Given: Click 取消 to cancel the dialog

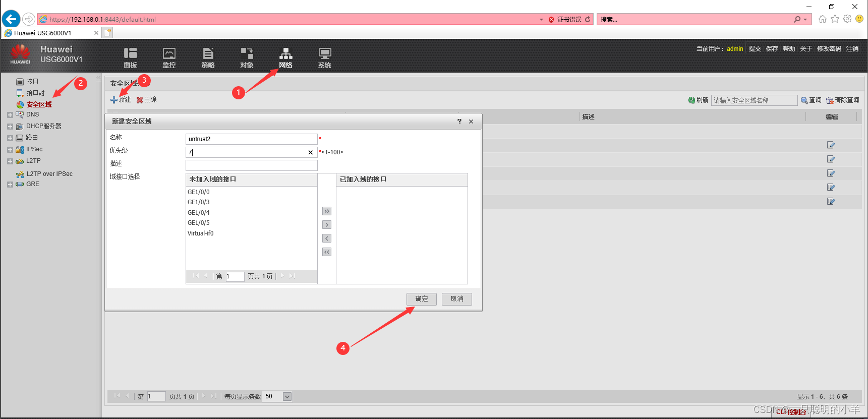Looking at the screenshot, I should pyautogui.click(x=457, y=299).
